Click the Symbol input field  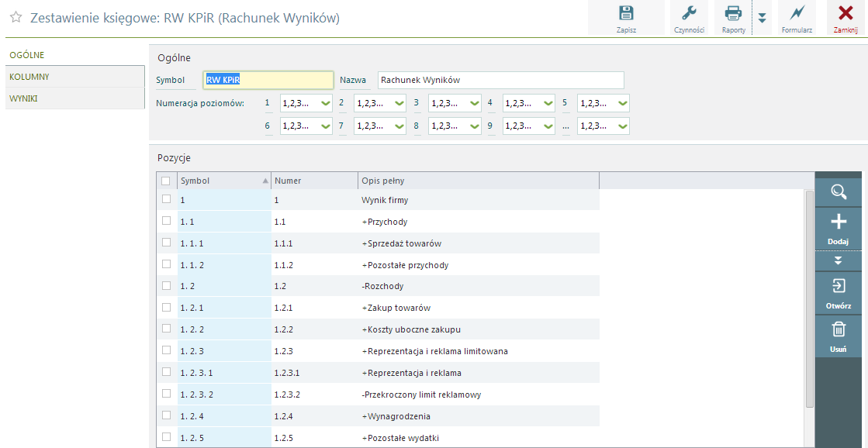[x=268, y=80]
